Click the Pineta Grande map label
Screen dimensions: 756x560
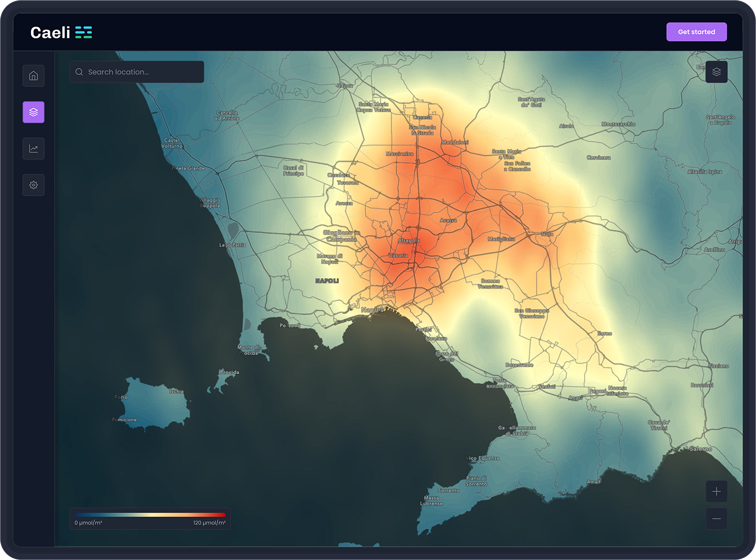[x=188, y=168]
